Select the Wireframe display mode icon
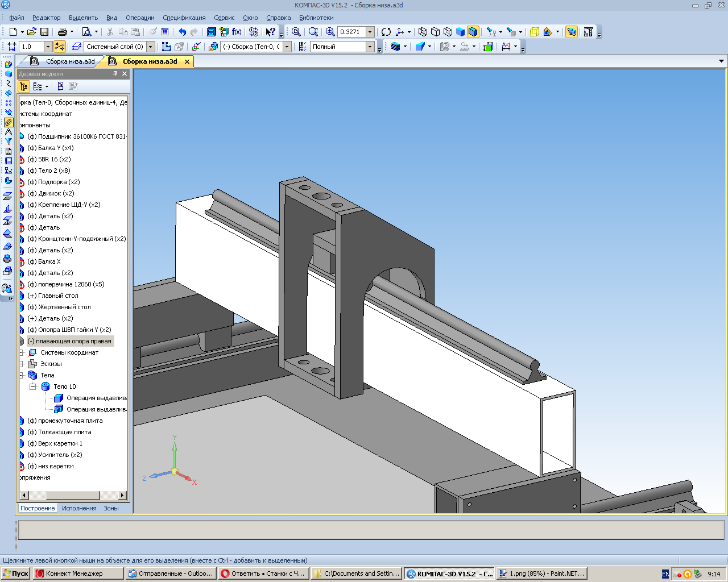This screenshot has width=728, height=582. click(423, 32)
